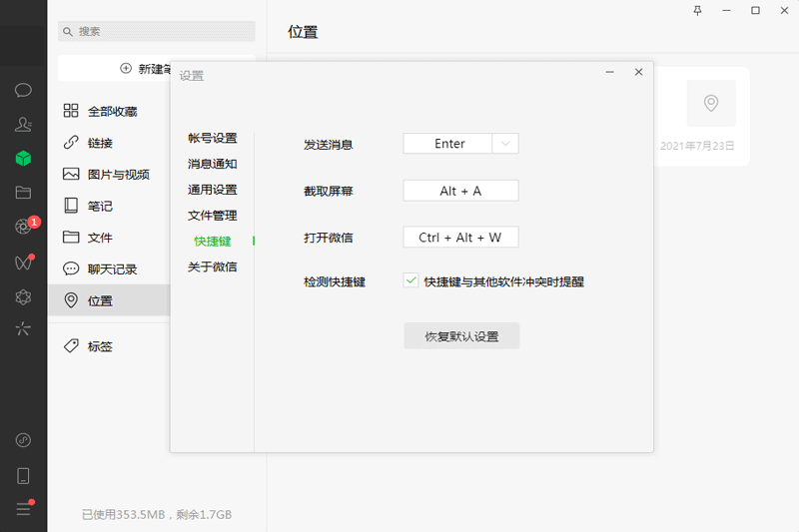Expand the send message key dropdown
Screen dimensions: 799x532
click(x=505, y=144)
